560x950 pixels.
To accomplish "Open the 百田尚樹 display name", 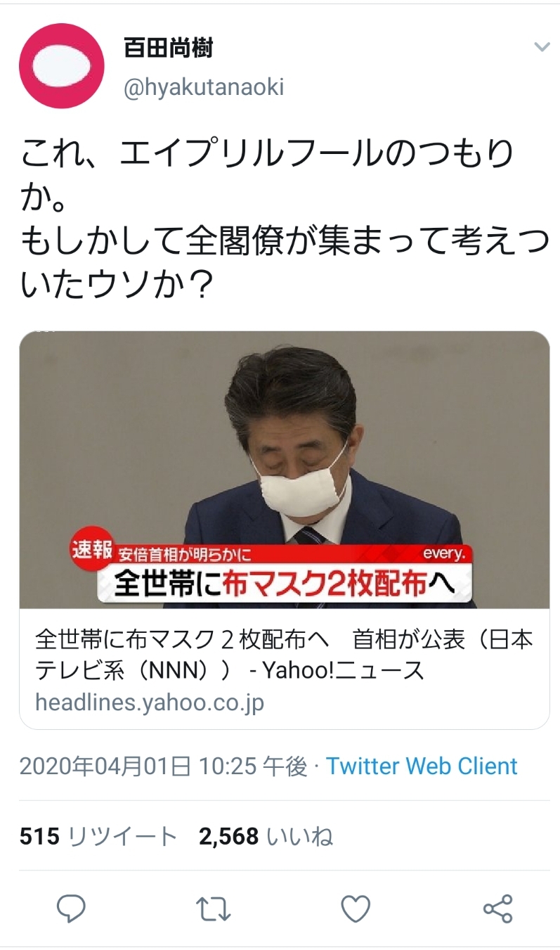I will tap(168, 48).
